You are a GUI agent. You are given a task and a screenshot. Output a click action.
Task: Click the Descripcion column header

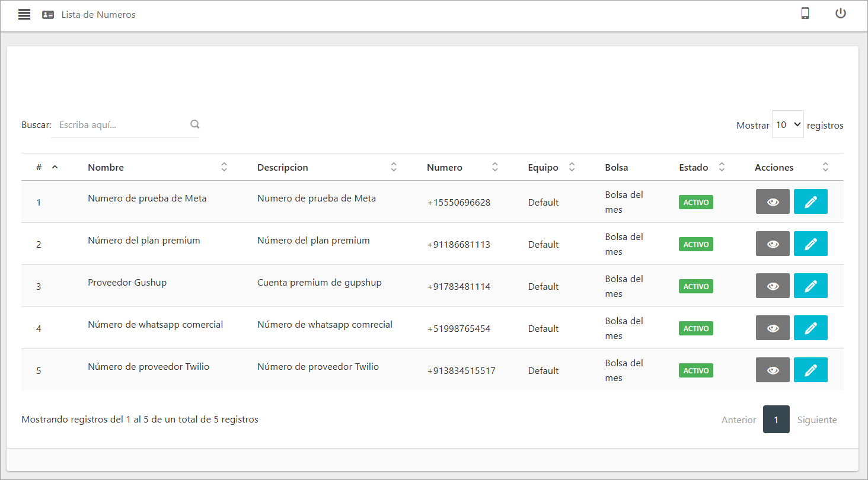(x=283, y=167)
